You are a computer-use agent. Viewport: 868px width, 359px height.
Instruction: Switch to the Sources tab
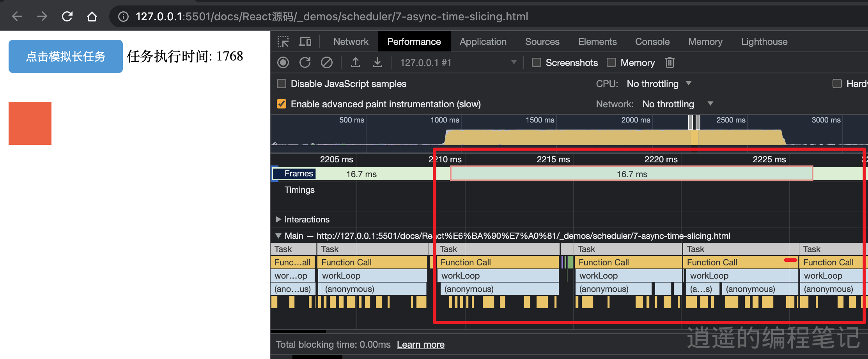point(542,42)
